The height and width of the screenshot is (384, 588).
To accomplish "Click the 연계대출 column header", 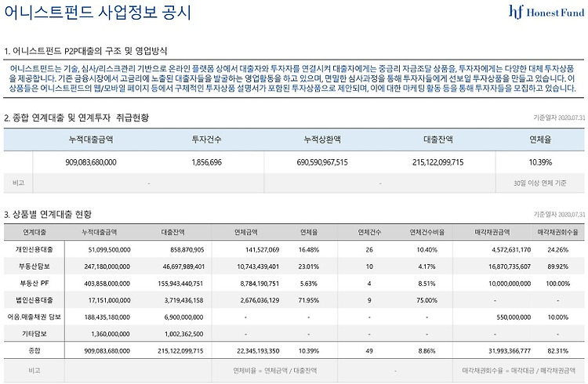I will click(34, 232).
